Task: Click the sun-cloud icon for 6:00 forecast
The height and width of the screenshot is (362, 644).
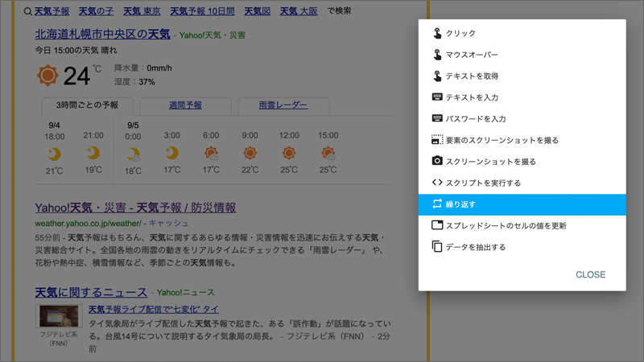Action: [211, 154]
